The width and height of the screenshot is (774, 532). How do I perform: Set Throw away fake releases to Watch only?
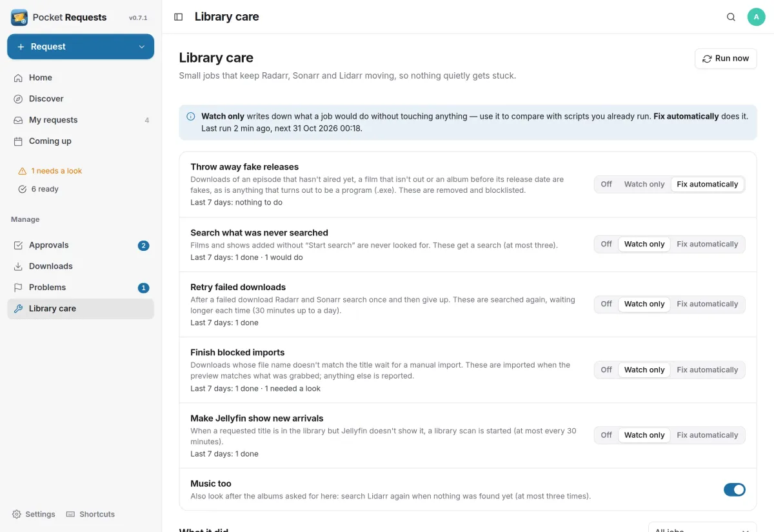click(644, 184)
